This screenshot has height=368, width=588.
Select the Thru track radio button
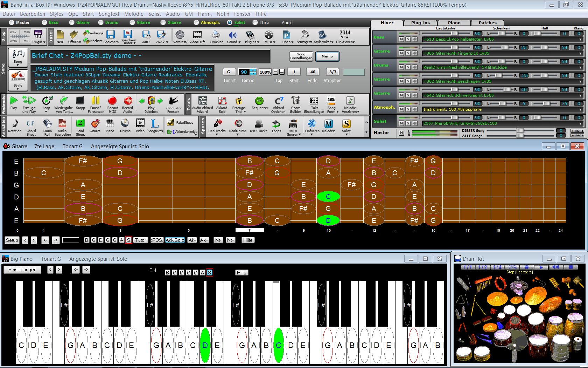point(255,22)
